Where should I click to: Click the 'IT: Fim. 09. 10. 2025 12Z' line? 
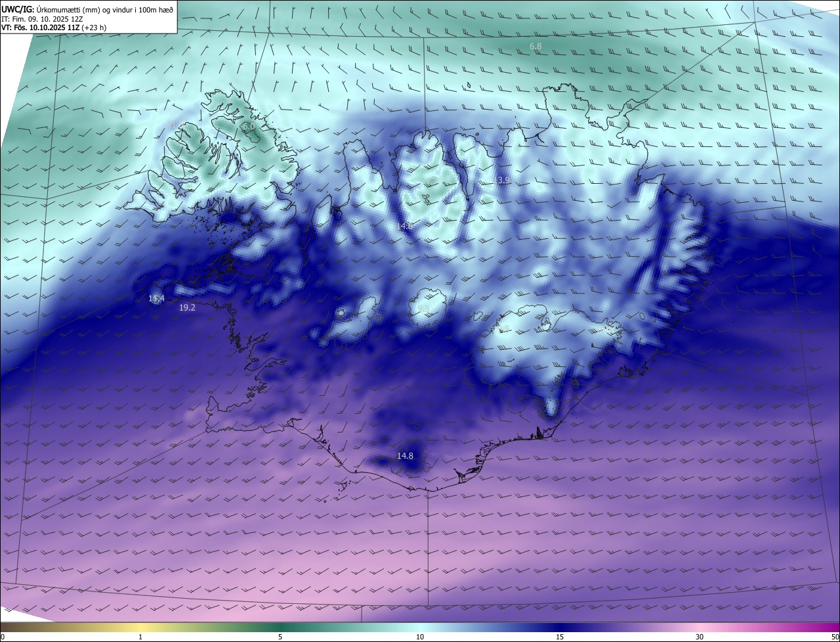tap(42, 19)
